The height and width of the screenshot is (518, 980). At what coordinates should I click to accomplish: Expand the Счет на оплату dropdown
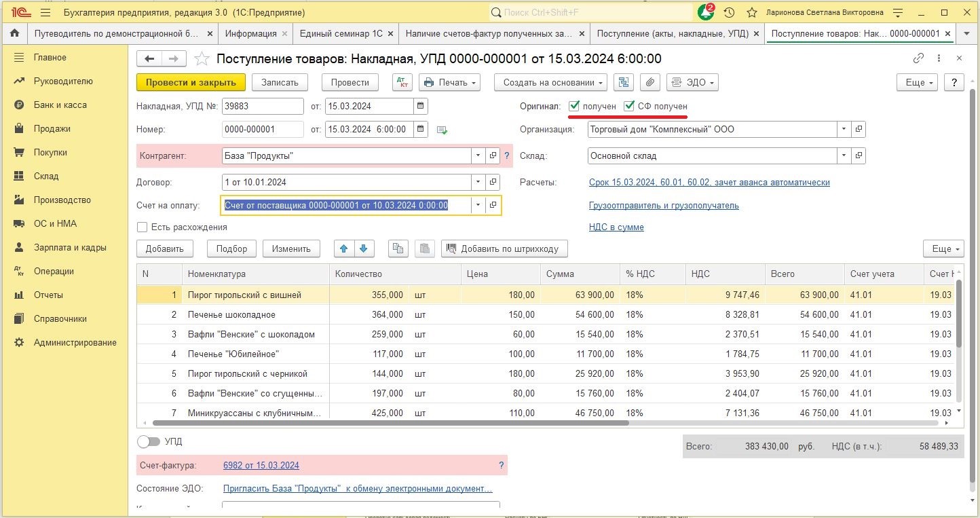click(x=479, y=205)
